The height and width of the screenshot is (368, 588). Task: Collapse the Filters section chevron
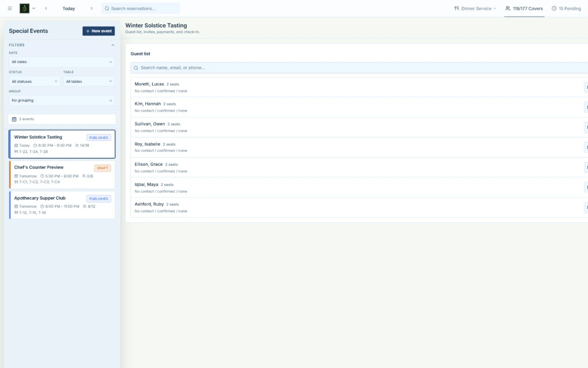coord(113,45)
